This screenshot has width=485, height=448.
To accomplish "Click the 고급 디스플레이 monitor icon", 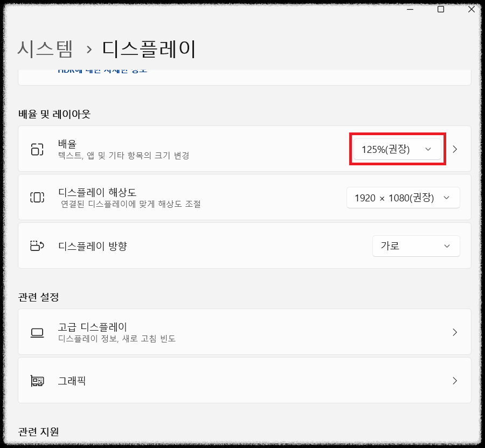I will click(37, 332).
